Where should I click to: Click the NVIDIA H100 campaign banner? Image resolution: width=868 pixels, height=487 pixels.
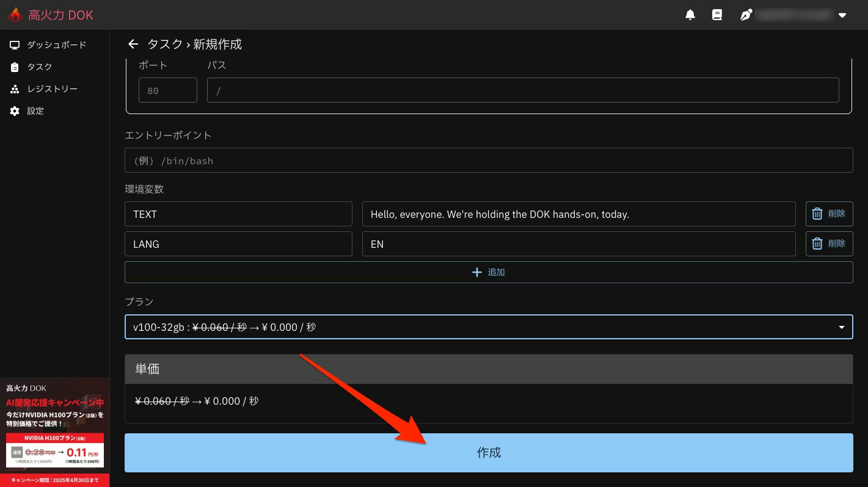point(55,432)
